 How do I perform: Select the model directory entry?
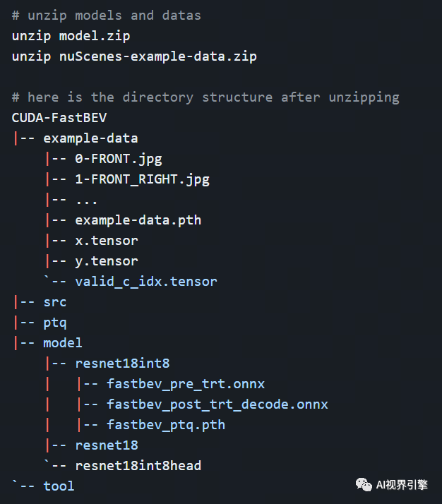tap(63, 343)
